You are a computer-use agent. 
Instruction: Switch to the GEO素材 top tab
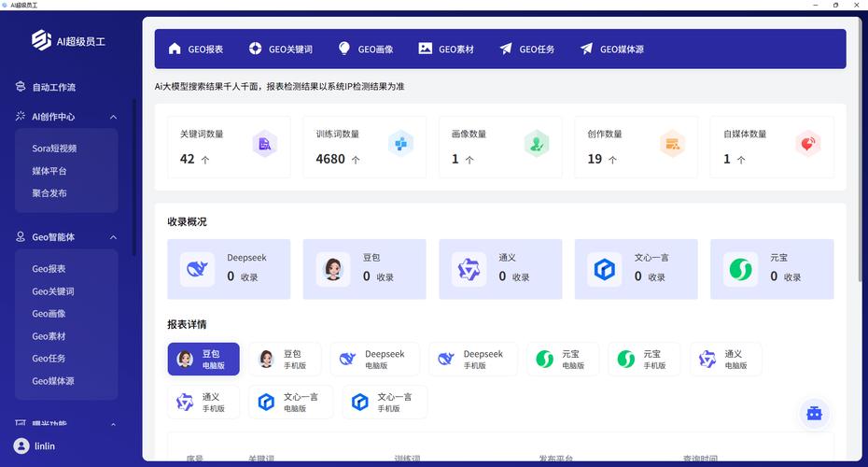446,49
